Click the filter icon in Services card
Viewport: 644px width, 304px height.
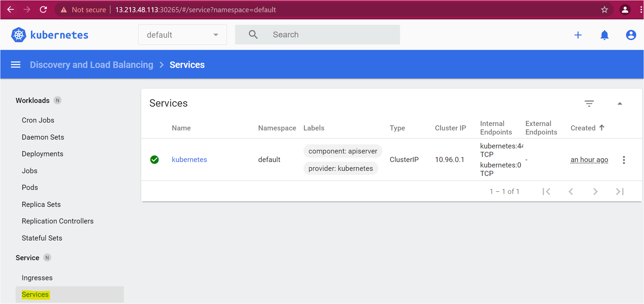click(x=589, y=104)
